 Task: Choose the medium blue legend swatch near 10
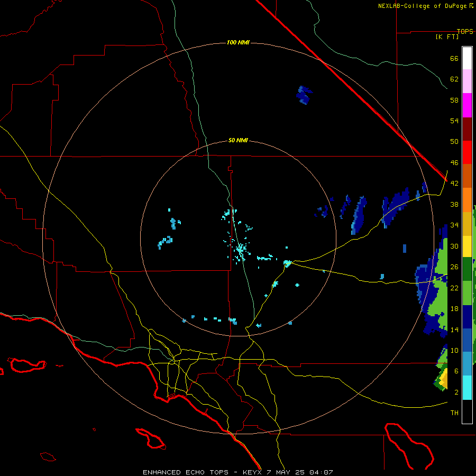[x=467, y=340]
